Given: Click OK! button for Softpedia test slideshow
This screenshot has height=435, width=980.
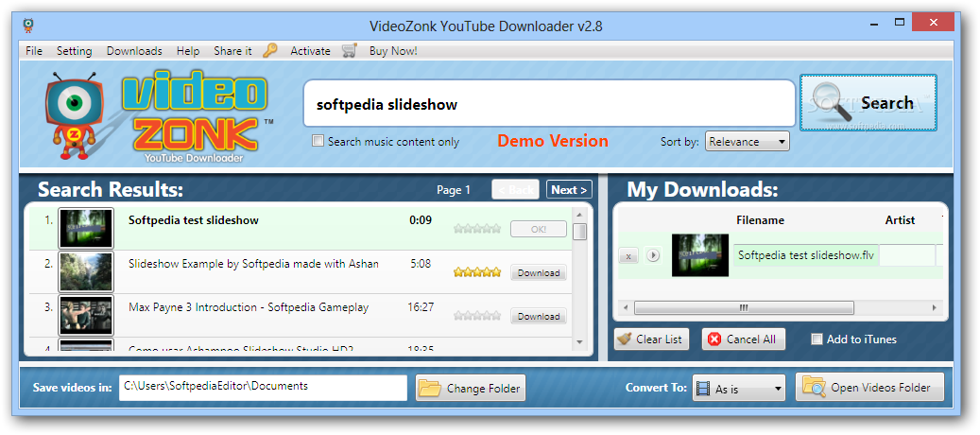Looking at the screenshot, I should click(538, 230).
